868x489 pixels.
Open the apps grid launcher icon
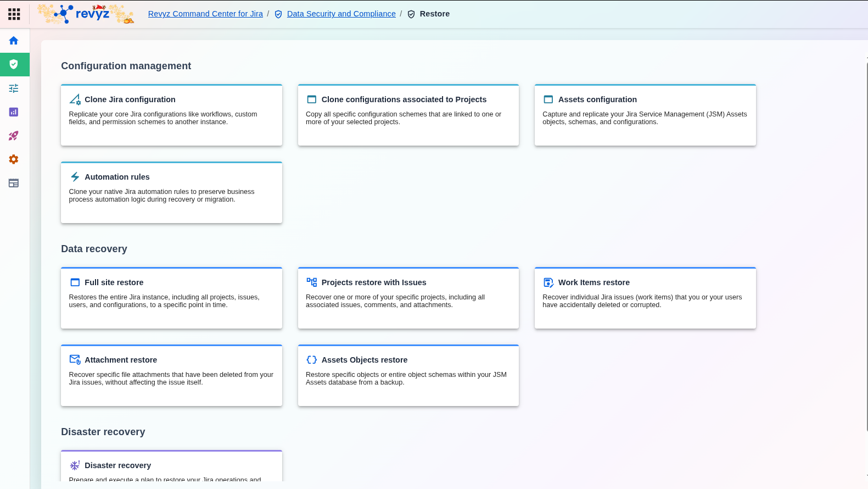14,14
